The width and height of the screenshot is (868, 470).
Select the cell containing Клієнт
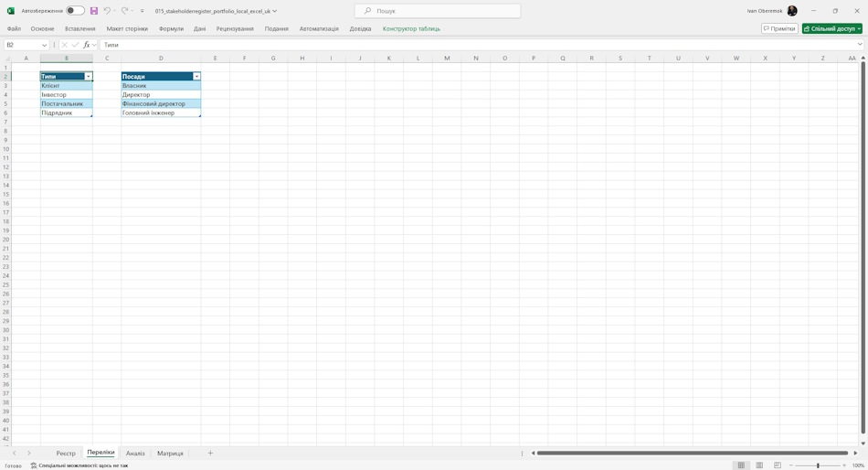(67, 85)
